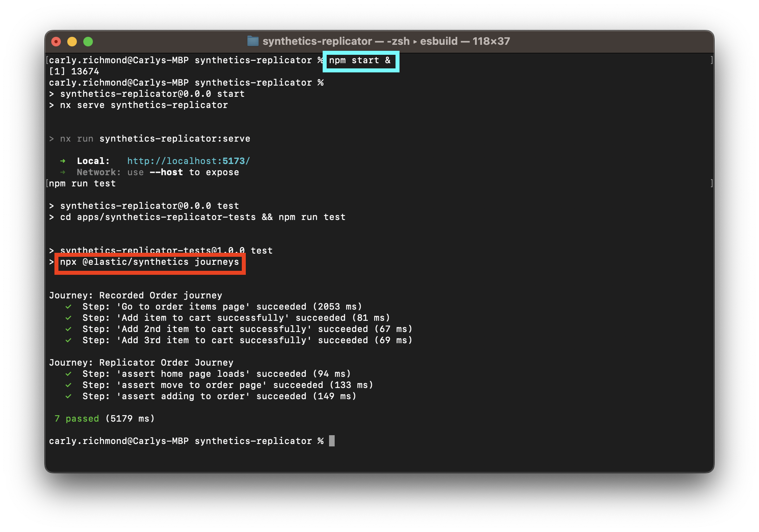Click 'synthetics-replicator@0.0.0 start' line
759x532 pixels.
pos(147,94)
